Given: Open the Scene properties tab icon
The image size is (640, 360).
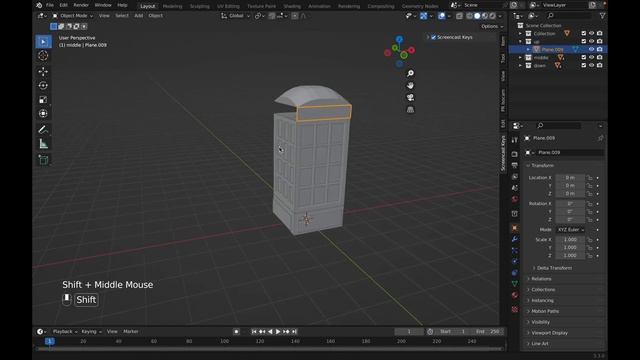Looking at the screenshot, I should tap(515, 188).
